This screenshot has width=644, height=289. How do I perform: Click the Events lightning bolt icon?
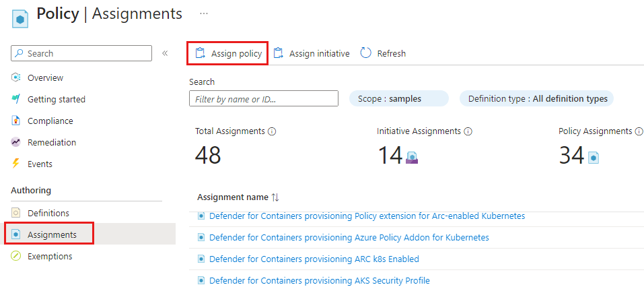[16, 164]
